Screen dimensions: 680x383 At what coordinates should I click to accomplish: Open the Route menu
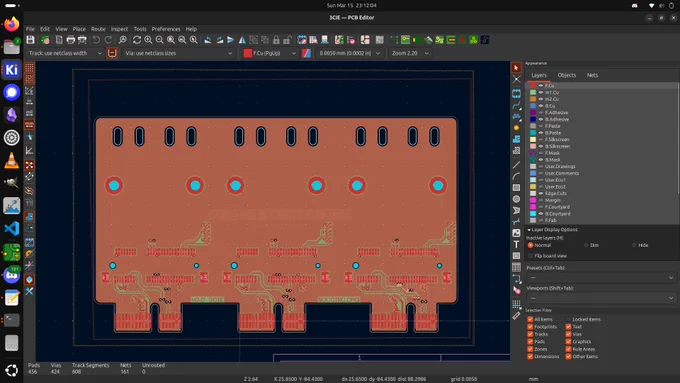pos(98,29)
